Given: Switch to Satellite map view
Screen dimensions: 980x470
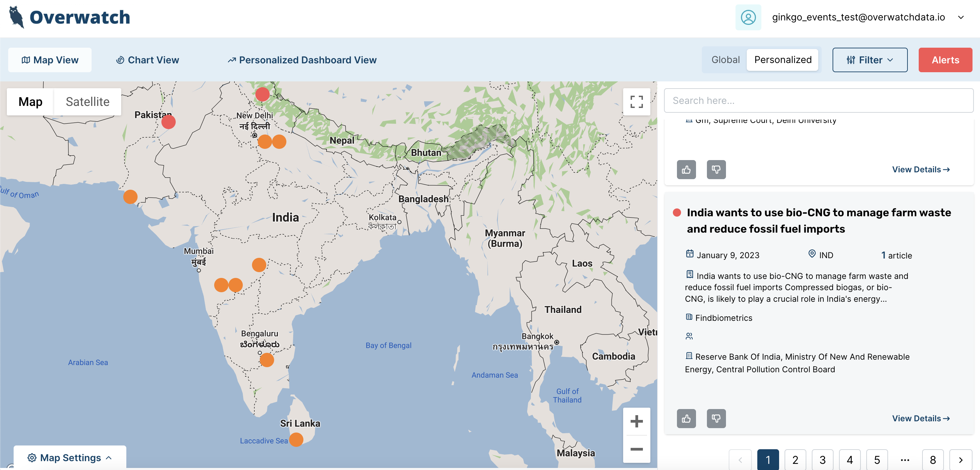Looking at the screenshot, I should click(87, 100).
